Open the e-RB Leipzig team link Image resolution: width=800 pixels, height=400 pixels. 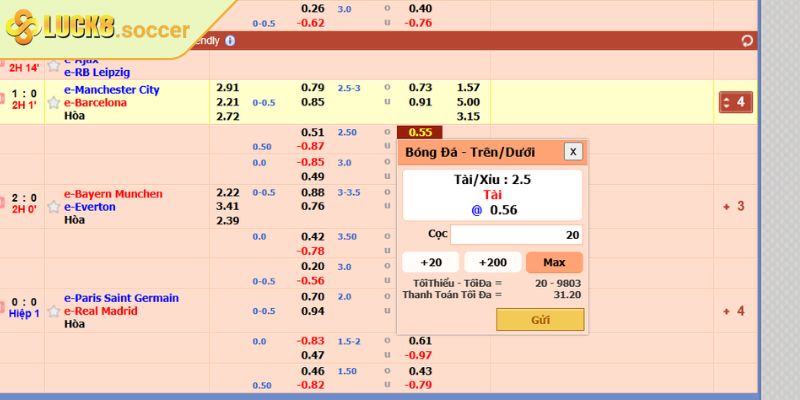(x=97, y=72)
